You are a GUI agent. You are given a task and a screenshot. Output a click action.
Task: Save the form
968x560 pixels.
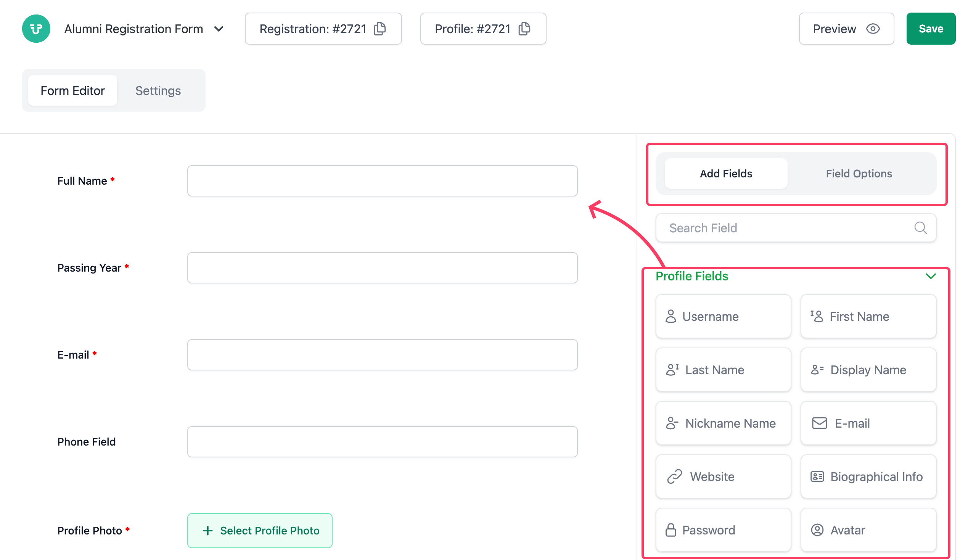click(x=930, y=29)
